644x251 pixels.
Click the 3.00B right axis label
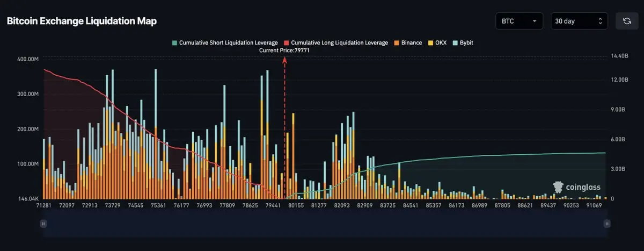(618, 169)
